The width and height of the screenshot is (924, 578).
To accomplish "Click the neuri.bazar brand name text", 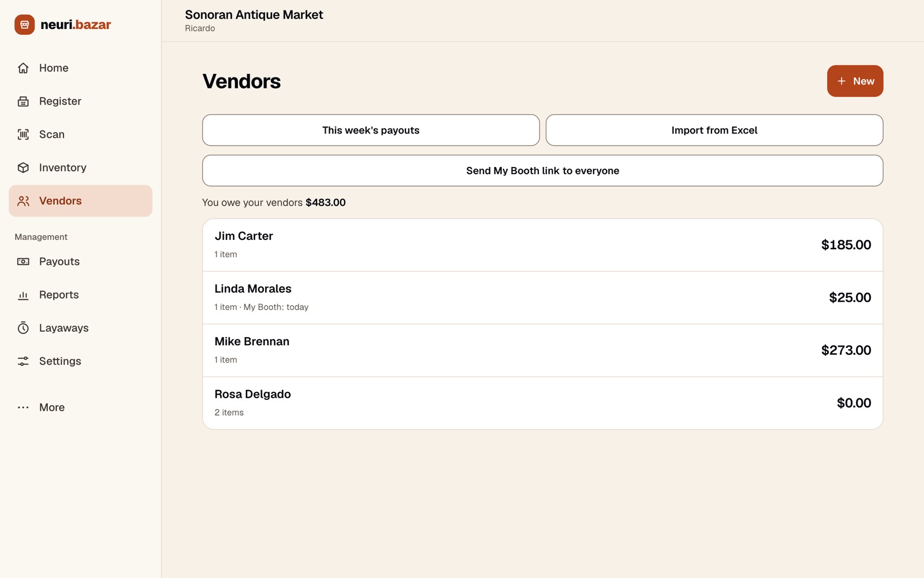I will tap(76, 24).
